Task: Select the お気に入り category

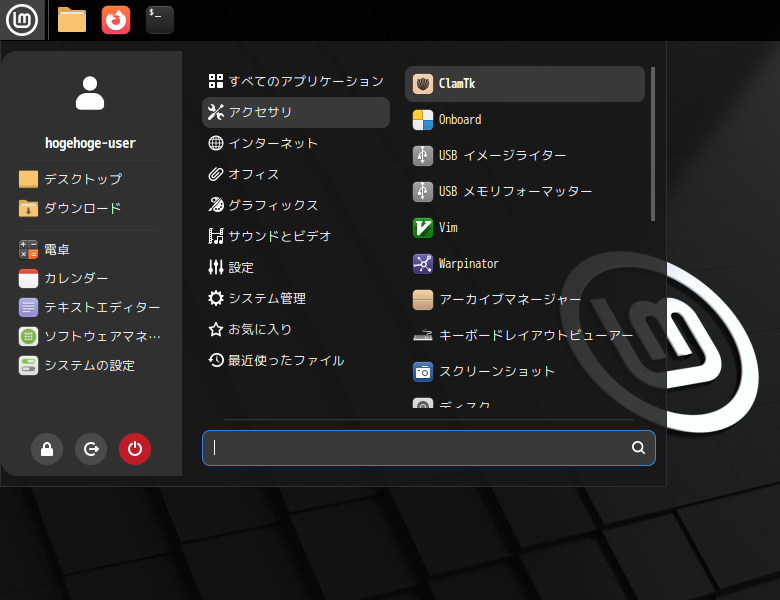Action: tap(296, 329)
